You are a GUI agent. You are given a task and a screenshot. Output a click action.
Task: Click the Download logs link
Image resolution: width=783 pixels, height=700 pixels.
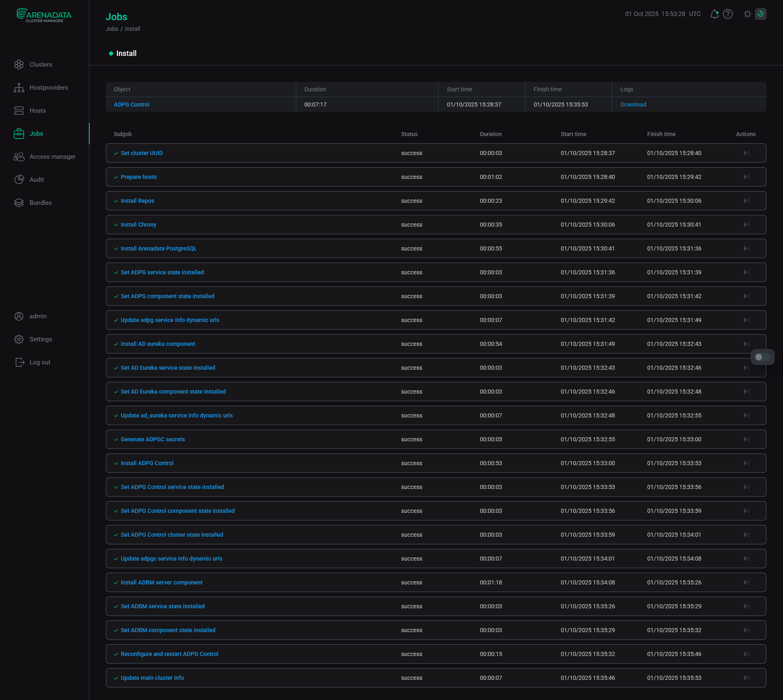pos(633,104)
